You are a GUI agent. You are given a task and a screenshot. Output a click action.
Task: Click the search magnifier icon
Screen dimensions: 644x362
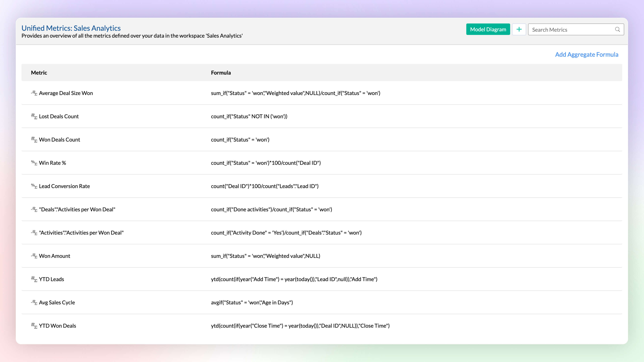pos(617,29)
